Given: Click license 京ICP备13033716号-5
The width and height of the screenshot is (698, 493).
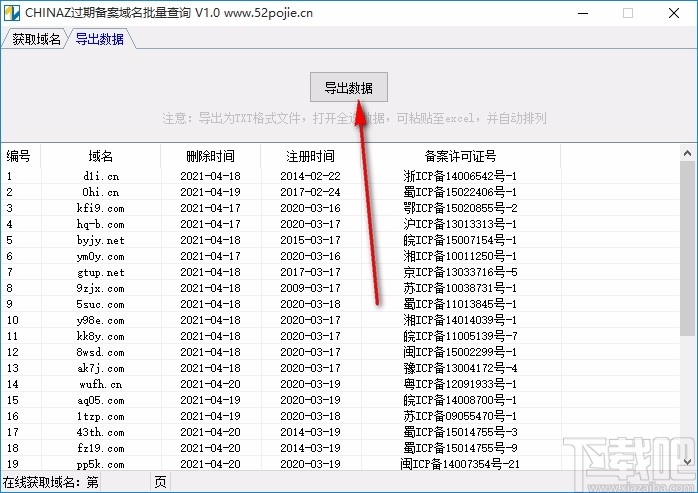Looking at the screenshot, I should pos(460,273).
